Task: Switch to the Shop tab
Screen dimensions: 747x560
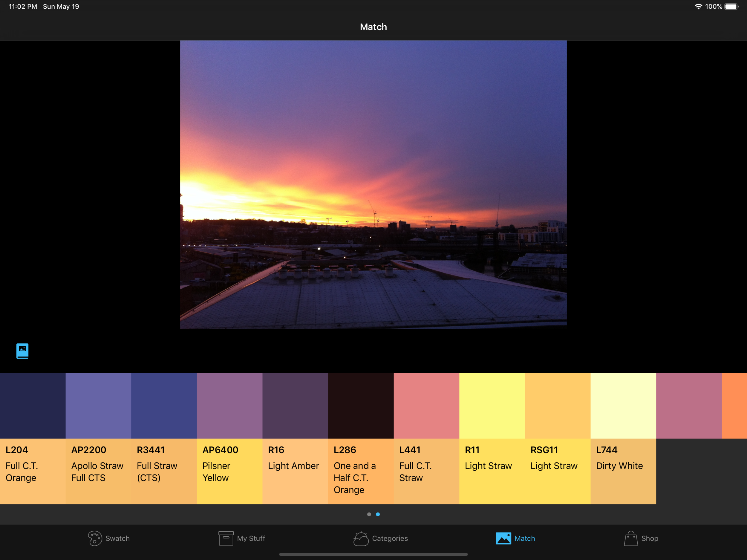Action: 649,538
